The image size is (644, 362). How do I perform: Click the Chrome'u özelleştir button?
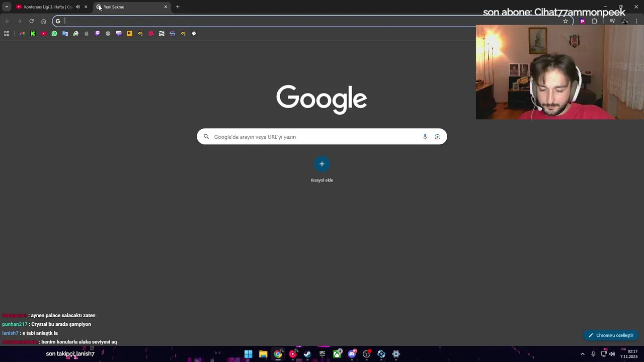(x=611, y=335)
